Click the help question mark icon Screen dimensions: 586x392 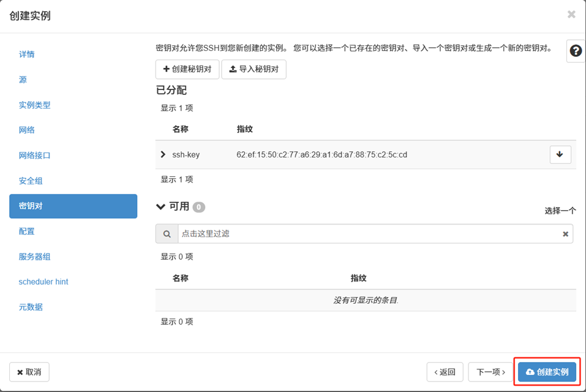(576, 51)
